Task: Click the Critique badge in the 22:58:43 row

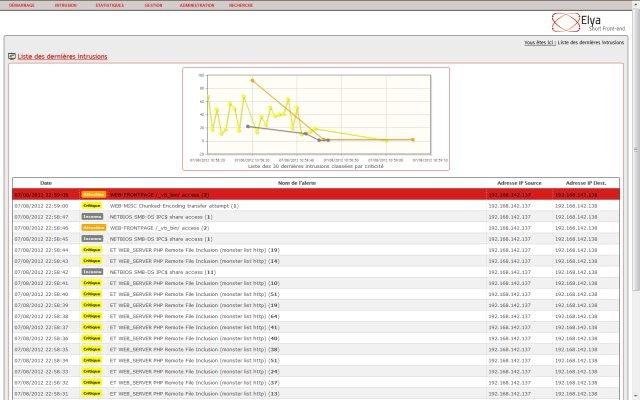Action: [x=91, y=261]
